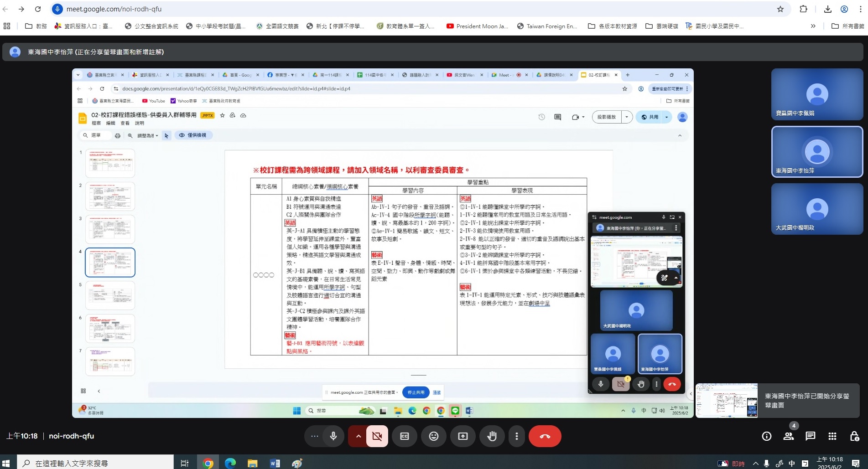Click hang-up in the picture-in-picture Meet window
Image resolution: width=868 pixels, height=469 pixels.
tap(672, 384)
